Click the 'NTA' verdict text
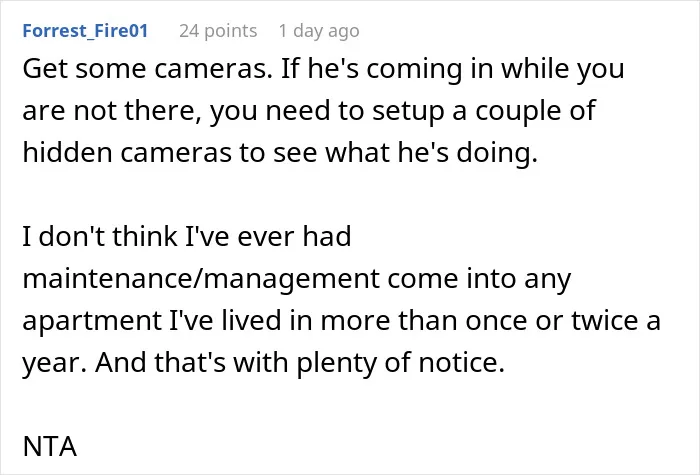Image resolution: width=700 pixels, height=475 pixels. (x=49, y=446)
